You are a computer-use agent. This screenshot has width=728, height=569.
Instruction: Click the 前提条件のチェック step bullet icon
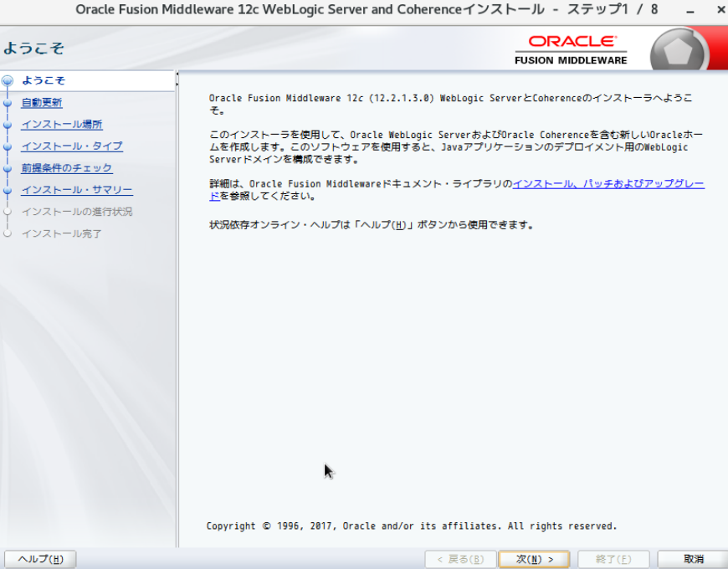[x=8, y=168]
